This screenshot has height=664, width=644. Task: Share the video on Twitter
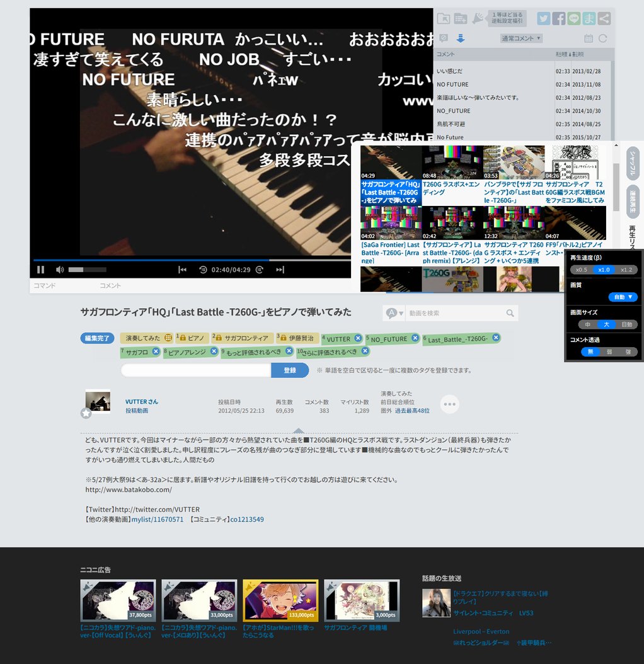tap(544, 18)
